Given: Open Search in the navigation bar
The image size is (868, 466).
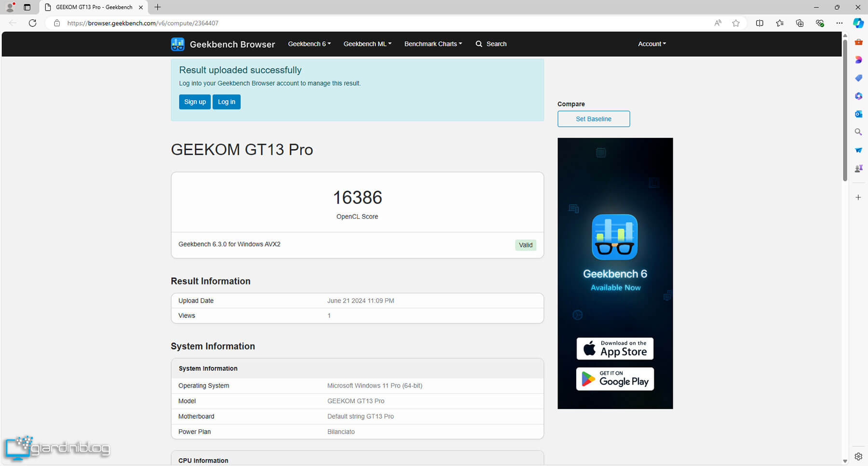Looking at the screenshot, I should point(491,44).
